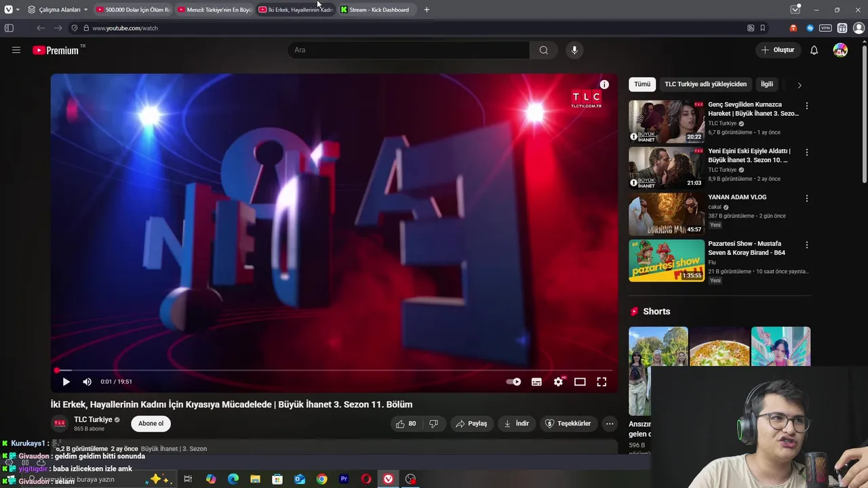Open the YouTube account avatar menu

tap(840, 50)
